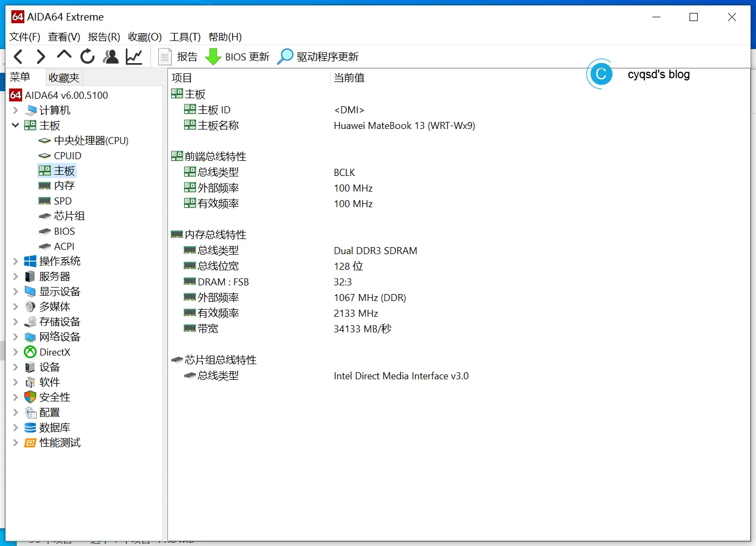Expand the DirectX tree node
Screen dimensions: 756x546
coord(15,352)
